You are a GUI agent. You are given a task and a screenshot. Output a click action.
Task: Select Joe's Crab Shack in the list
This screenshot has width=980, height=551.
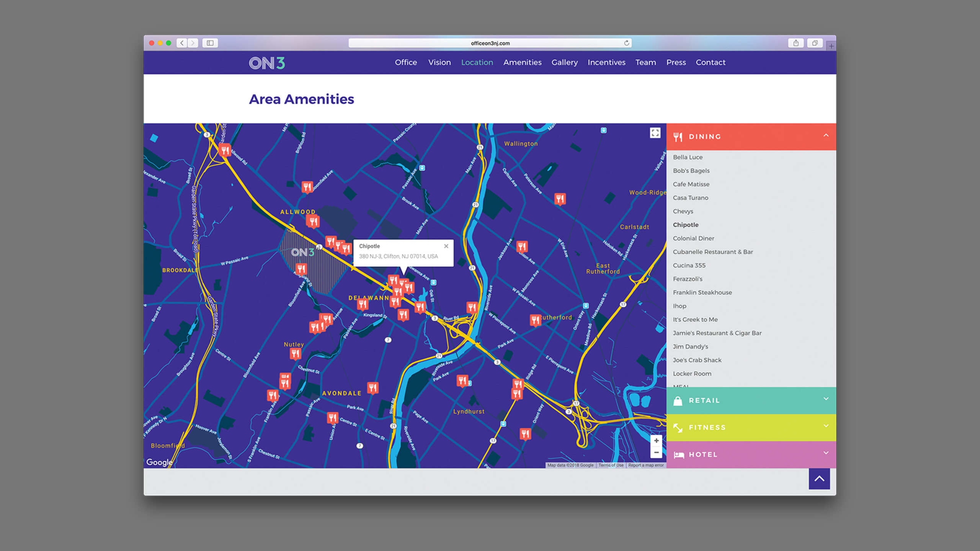pos(697,360)
